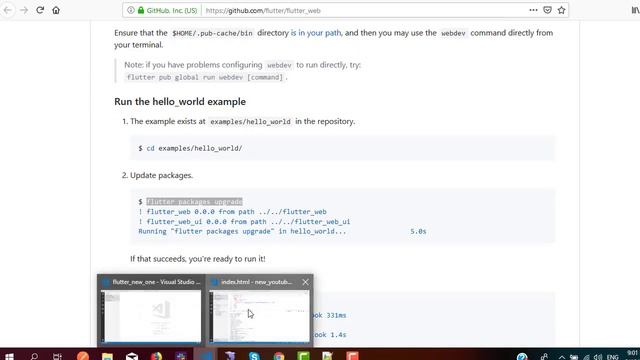640x360 pixels.
Task: Open Slack icon on the taskbar
Action: (181, 356)
